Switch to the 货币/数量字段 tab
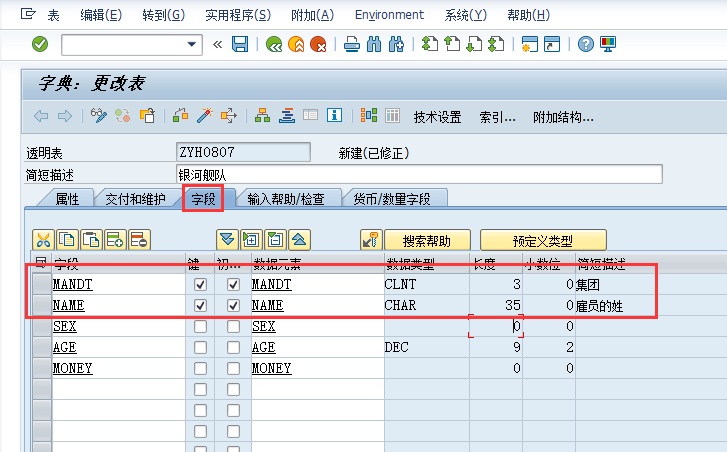This screenshot has height=452, width=727. 392,199
